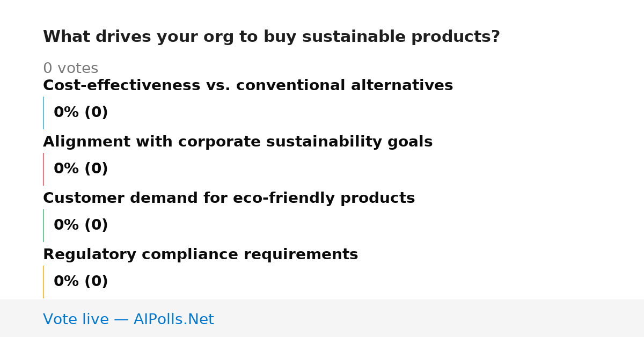Viewport: 644px width, 337px height.
Task: Click the 0 votes total count
Action: coord(71,69)
